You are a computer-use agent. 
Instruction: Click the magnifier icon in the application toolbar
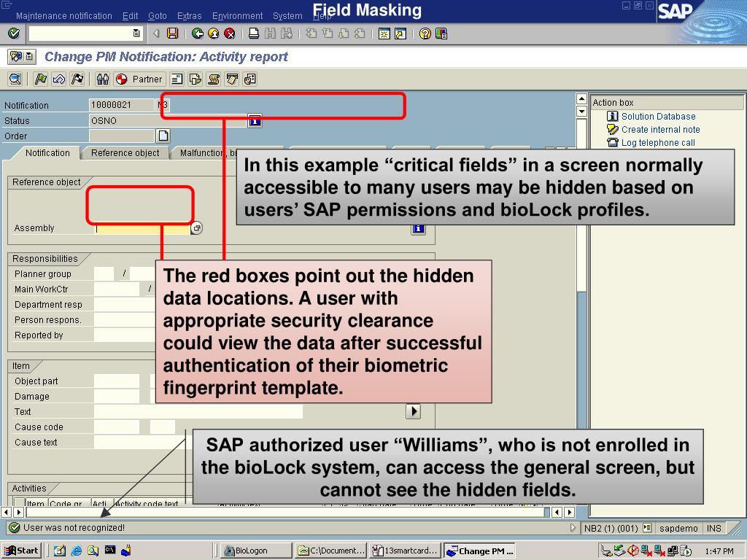15,79
